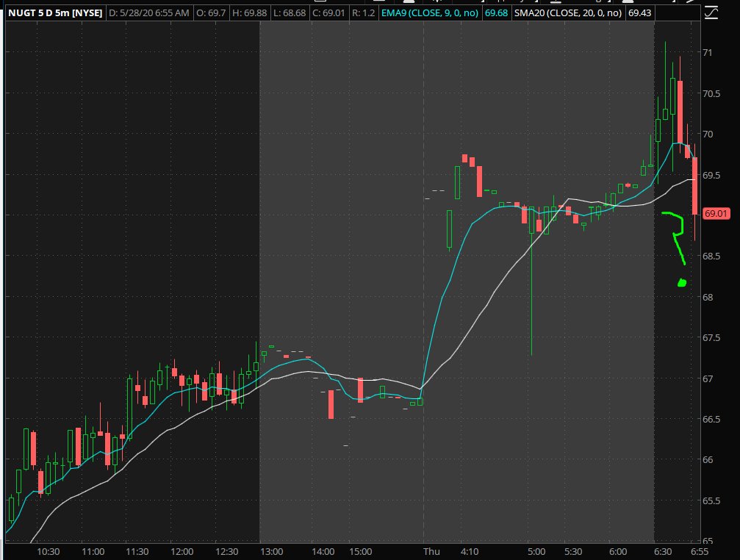
Task: Click the 10:30 time axis label
Action: coord(49,551)
